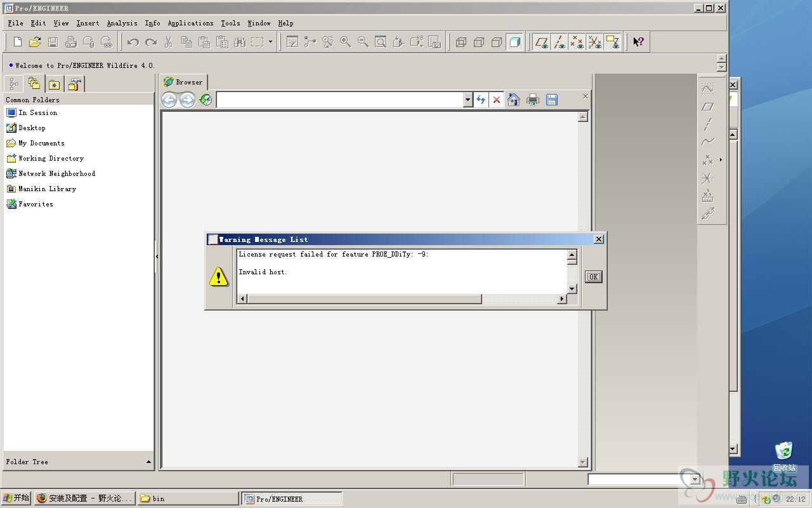
Task: Click the Find binoculars icon
Action: [240, 42]
